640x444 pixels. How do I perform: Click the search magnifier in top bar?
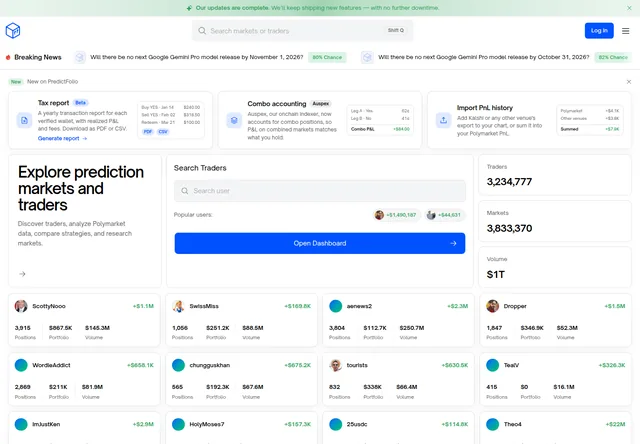pyautogui.click(x=202, y=31)
